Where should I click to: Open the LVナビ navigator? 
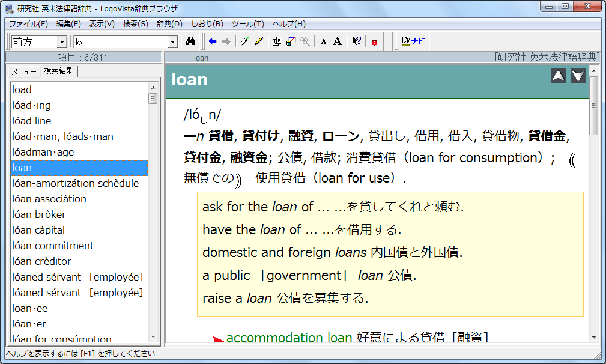[x=413, y=41]
